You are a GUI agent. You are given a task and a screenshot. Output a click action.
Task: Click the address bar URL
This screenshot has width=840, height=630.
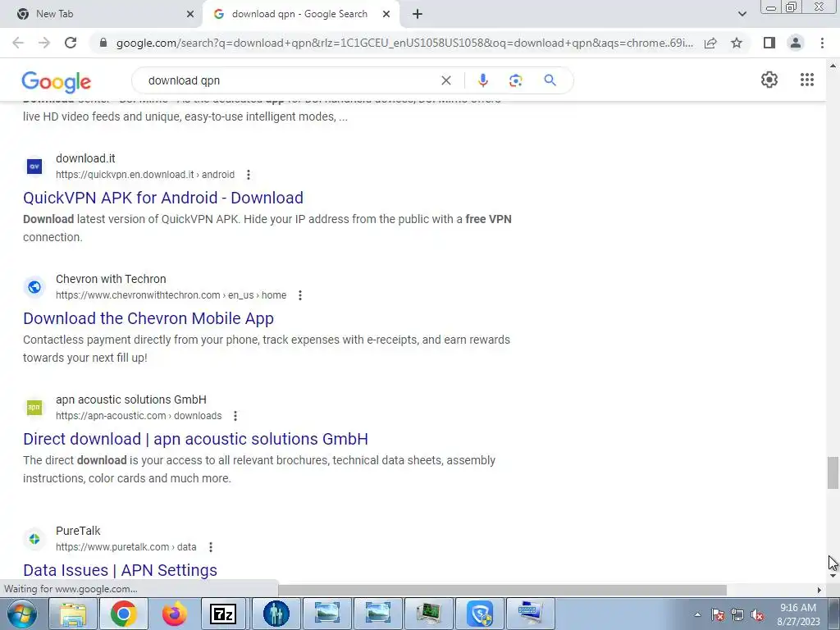404,43
